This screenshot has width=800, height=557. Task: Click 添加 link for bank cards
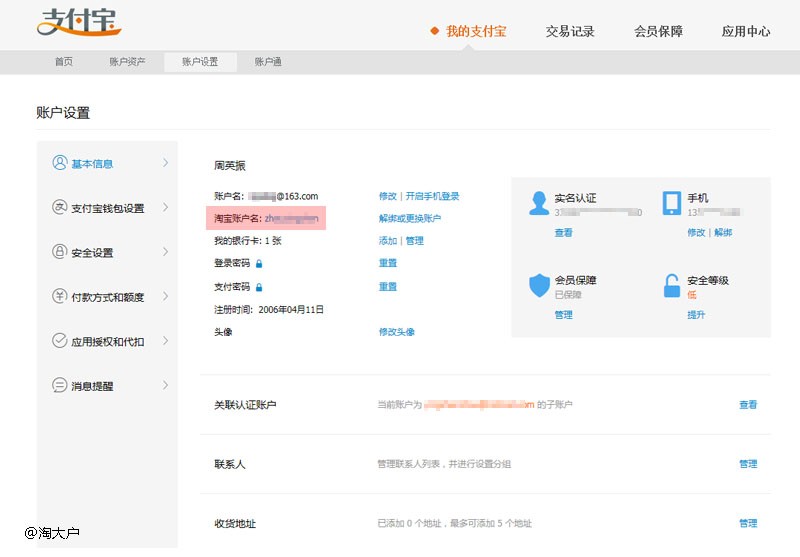(388, 241)
